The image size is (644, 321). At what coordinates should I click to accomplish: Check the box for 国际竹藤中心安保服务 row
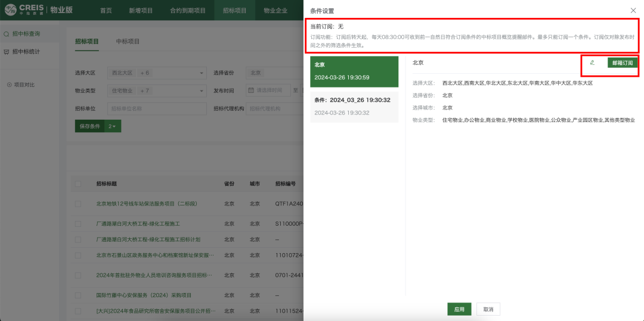(78, 295)
